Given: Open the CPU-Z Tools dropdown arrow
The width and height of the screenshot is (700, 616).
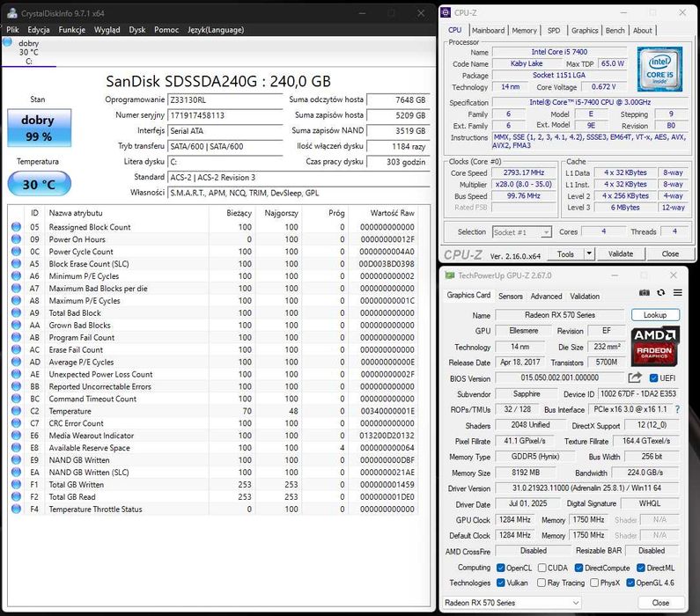Looking at the screenshot, I should tap(589, 253).
